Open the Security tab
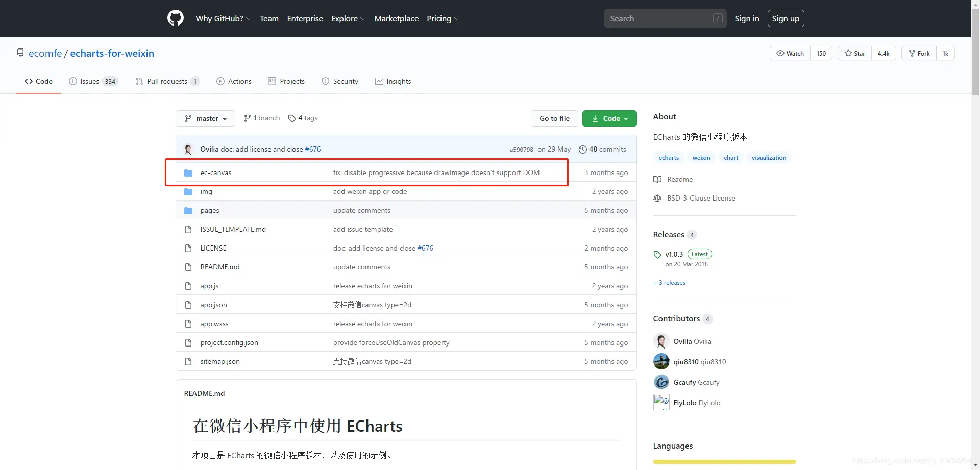The height and width of the screenshot is (470, 980). (340, 81)
